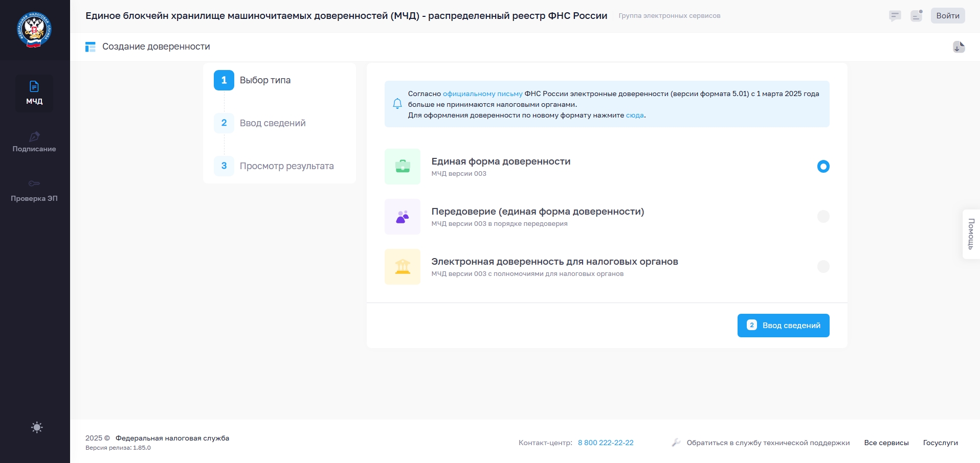Go to step 2 Ввод сведений in stepper
The height and width of the screenshot is (463, 980).
pyautogui.click(x=272, y=123)
